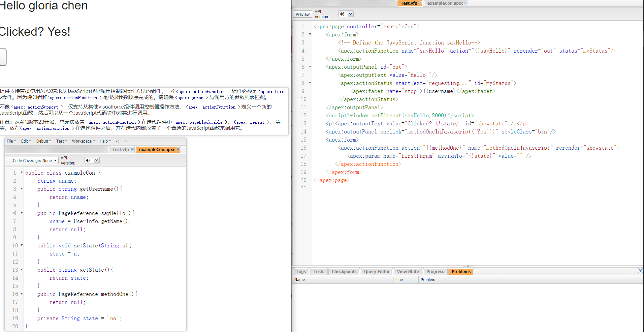Collapse the panel via the splitter arrow above the tabs
Image resolution: width=644 pixels, height=332 pixels.
[x=468, y=266]
